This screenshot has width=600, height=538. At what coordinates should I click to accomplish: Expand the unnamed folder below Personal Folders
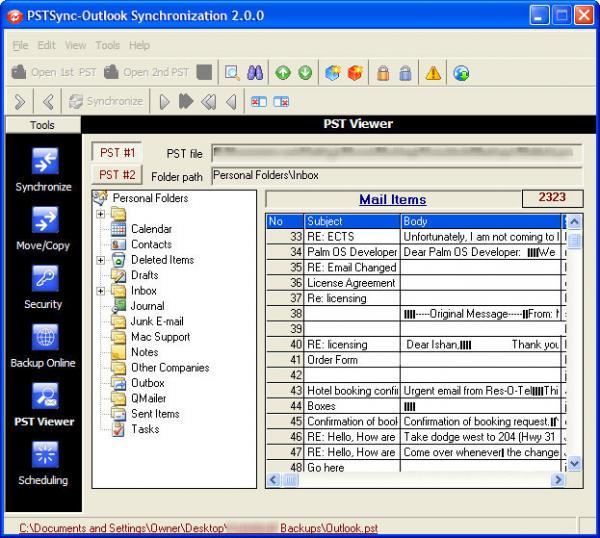pyautogui.click(x=101, y=214)
